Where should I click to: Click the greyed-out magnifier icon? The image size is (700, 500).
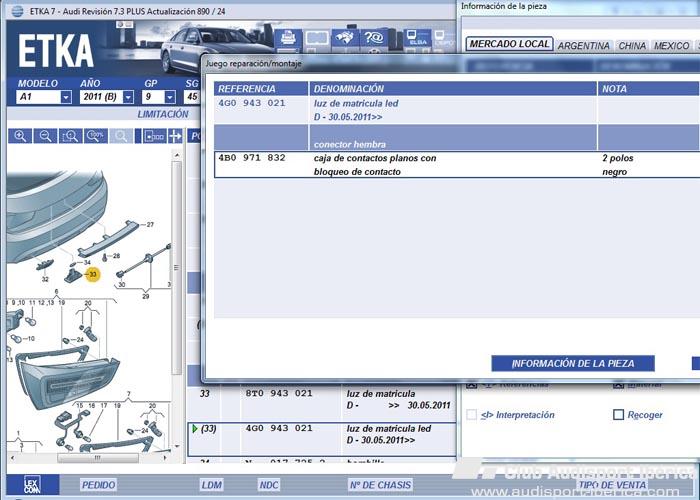[121, 136]
